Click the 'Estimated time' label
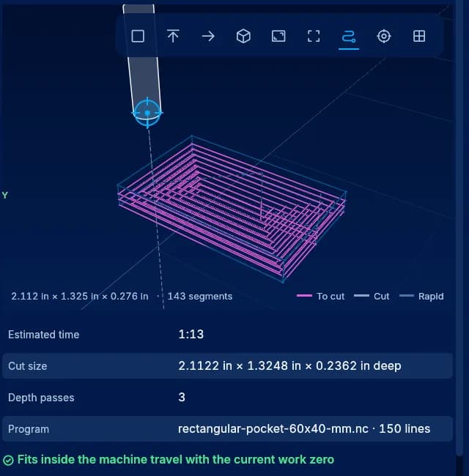469x476 pixels. coord(44,335)
